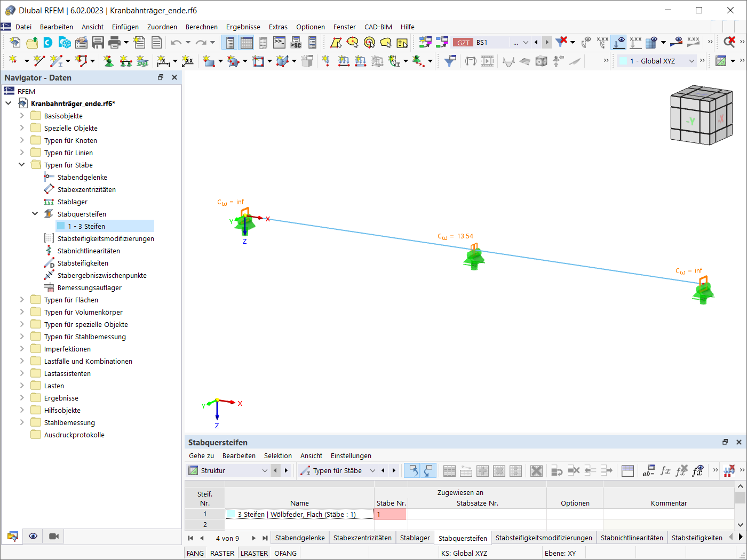The height and width of the screenshot is (560, 747).
Task: Select the new solid tool
Action: tap(282, 61)
